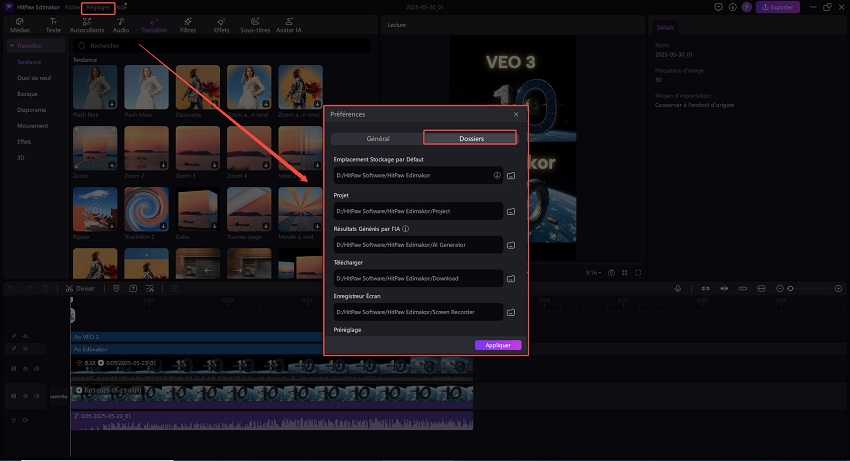This screenshot has height=461, width=850.
Task: Select the Tendance transition category
Action: point(29,62)
